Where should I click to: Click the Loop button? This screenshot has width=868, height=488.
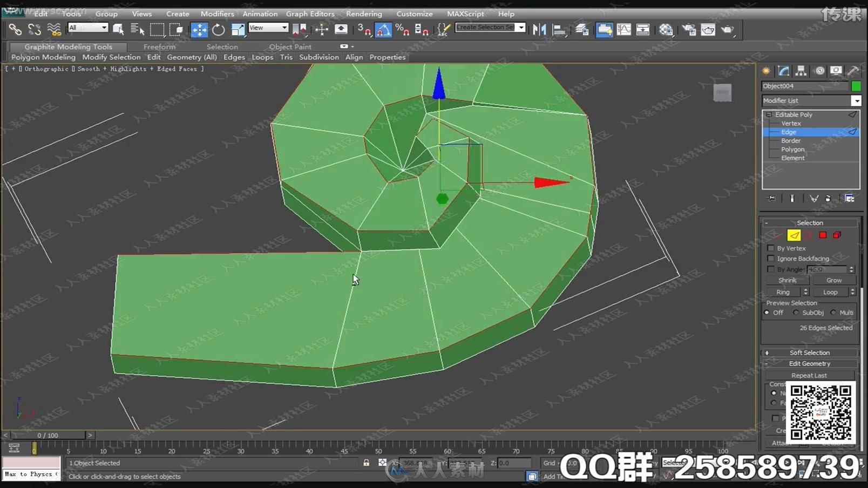[830, 292]
